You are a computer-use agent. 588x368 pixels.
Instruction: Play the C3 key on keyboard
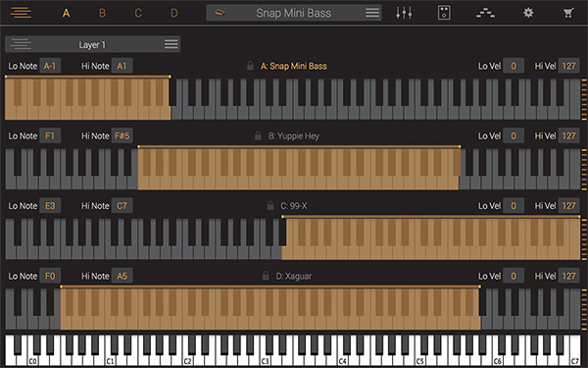click(265, 360)
